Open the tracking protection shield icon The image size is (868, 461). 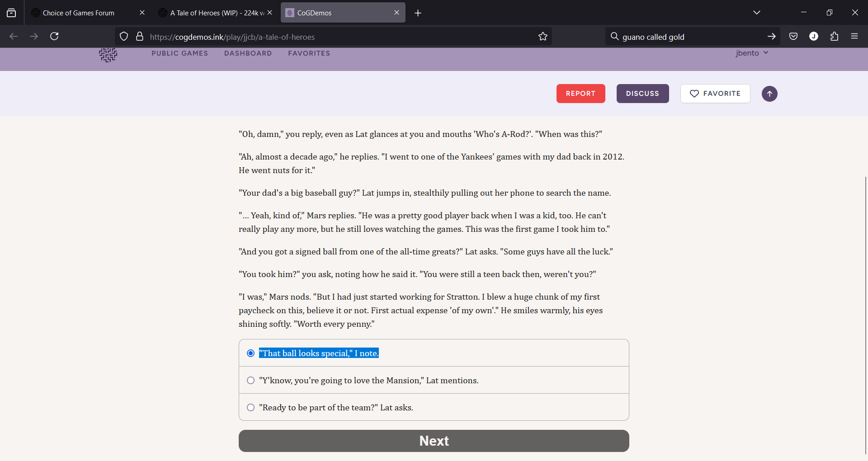coord(124,37)
